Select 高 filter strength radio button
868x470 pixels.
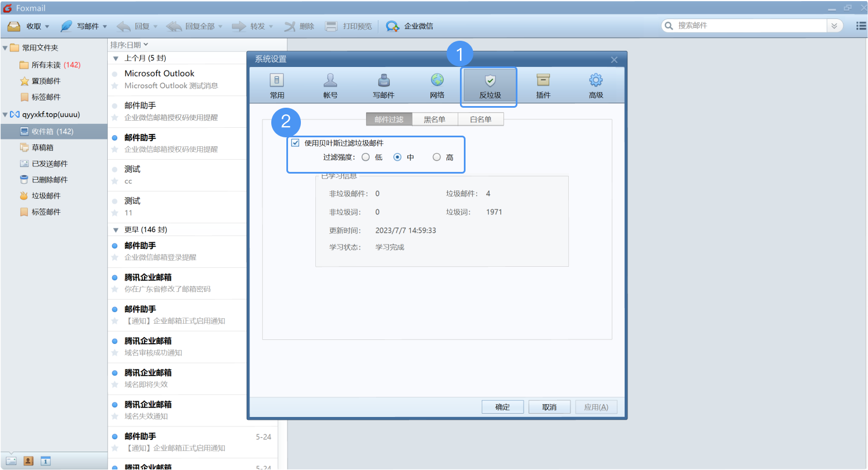click(x=437, y=157)
